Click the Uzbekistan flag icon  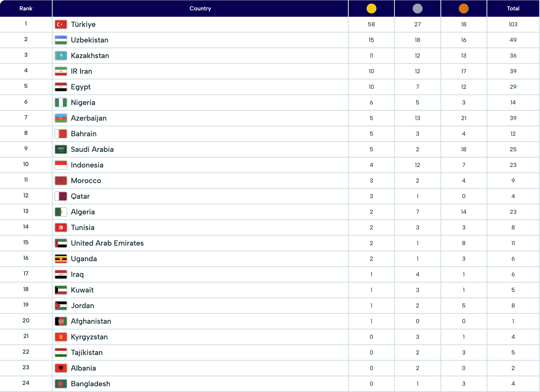pyautogui.click(x=61, y=40)
